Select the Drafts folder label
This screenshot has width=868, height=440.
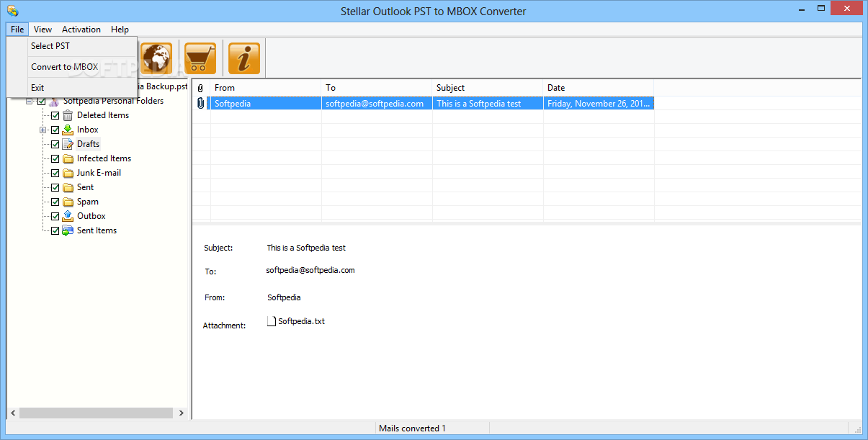pos(89,144)
